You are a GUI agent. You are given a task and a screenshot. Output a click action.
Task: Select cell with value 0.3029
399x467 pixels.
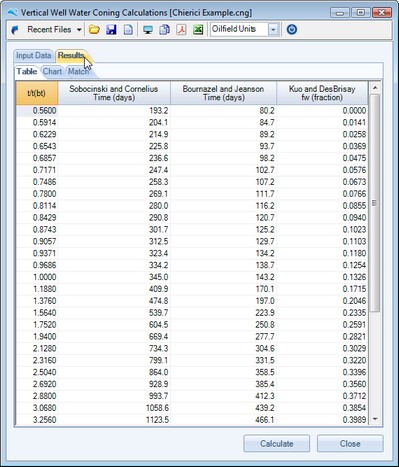tap(322, 348)
